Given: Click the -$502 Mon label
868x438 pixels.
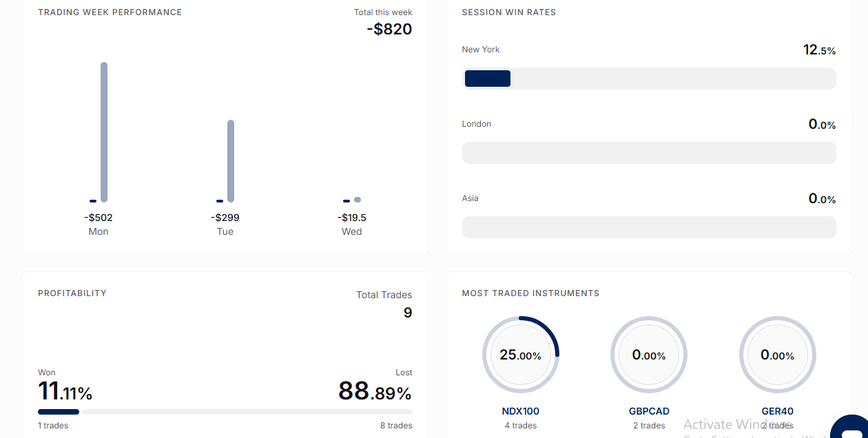Looking at the screenshot, I should [99, 218].
